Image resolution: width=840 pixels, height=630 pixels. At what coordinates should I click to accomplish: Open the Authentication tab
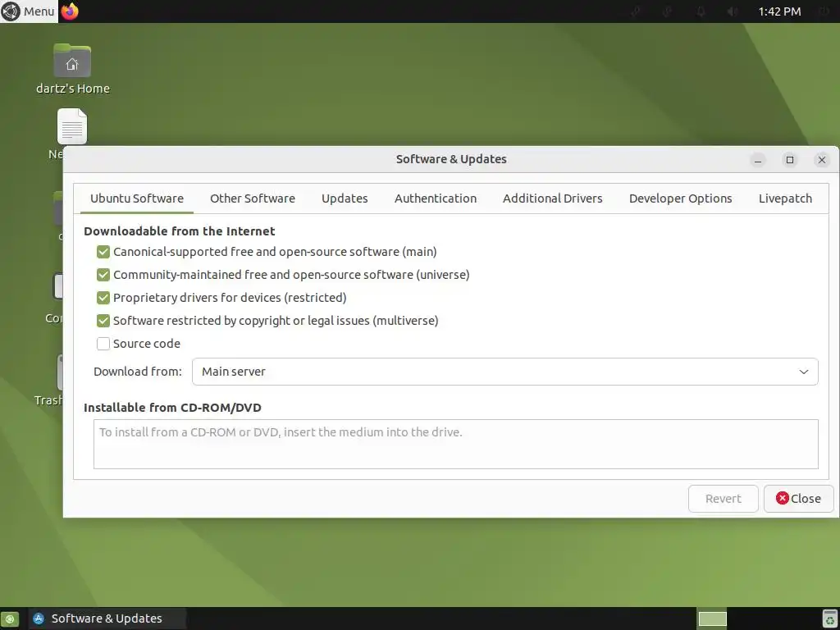(435, 199)
